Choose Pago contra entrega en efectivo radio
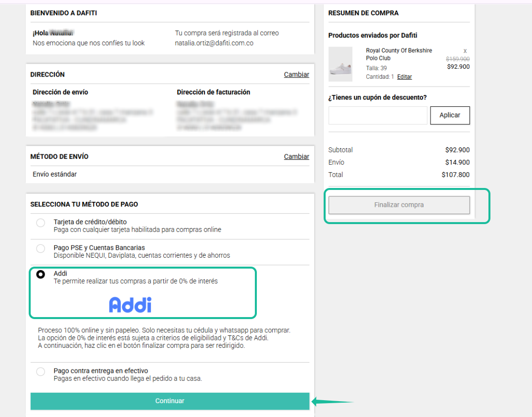This screenshot has height=417, width=532. (41, 371)
